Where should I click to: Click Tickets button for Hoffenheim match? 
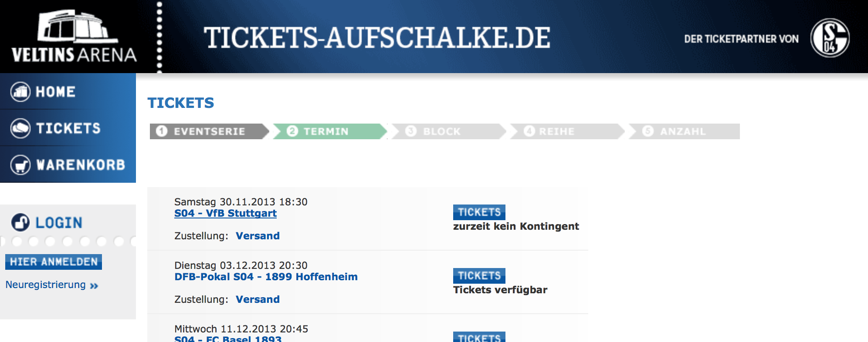click(479, 275)
